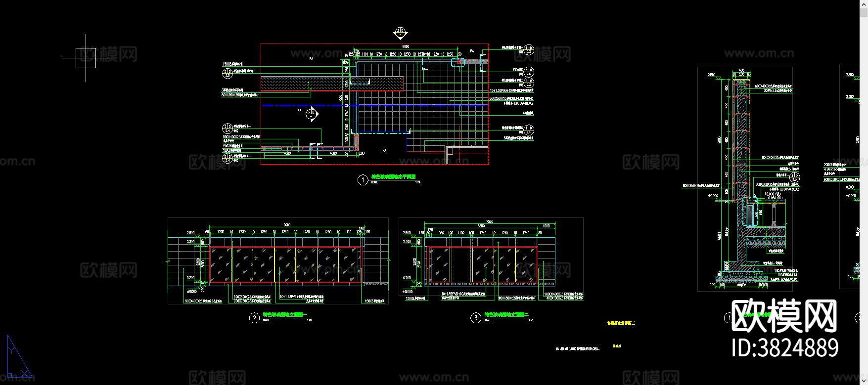The height and width of the screenshot is (385, 868).
Task: Click the "PA" label below the plan's tiled area
Action: 384,150
